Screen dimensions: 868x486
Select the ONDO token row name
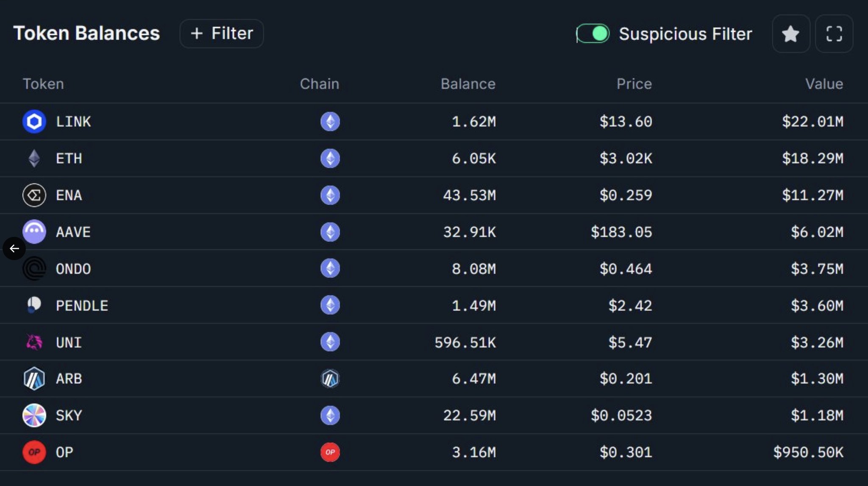(x=73, y=269)
